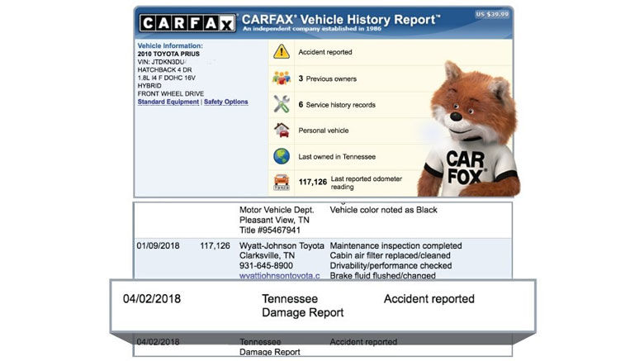Viewport: 644px width, 361px height.
Task: Click the personal vehicle house icon
Action: click(x=282, y=131)
